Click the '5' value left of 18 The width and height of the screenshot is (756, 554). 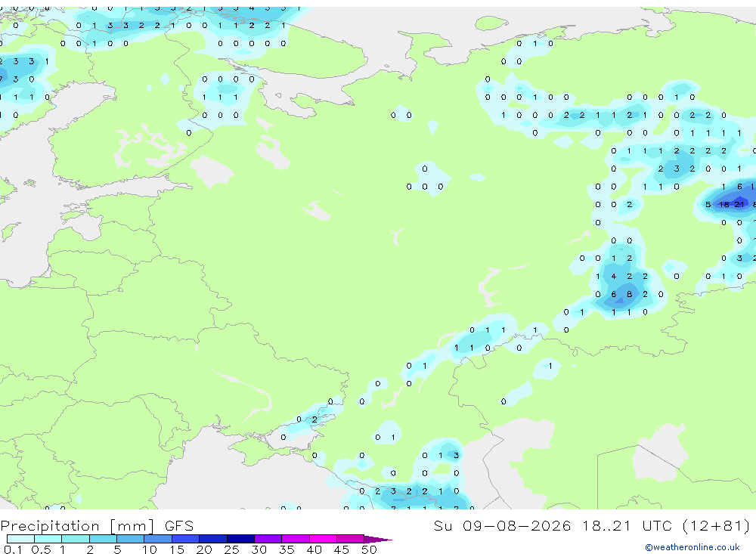click(708, 204)
